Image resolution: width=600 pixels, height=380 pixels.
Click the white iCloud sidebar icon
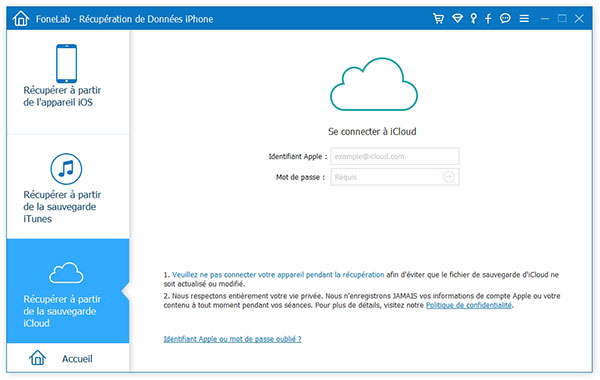[66, 273]
